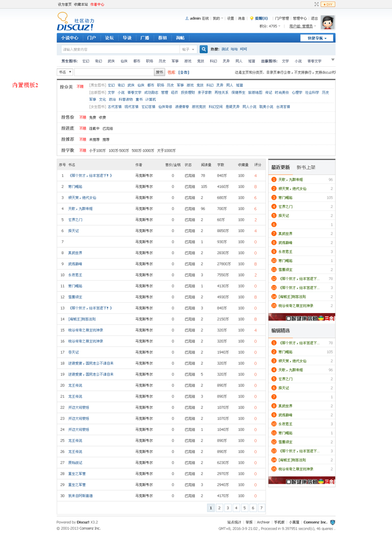This screenshot has width=392, height=546.
Task: Open the 群组 nav tab
Action: pos(162,38)
